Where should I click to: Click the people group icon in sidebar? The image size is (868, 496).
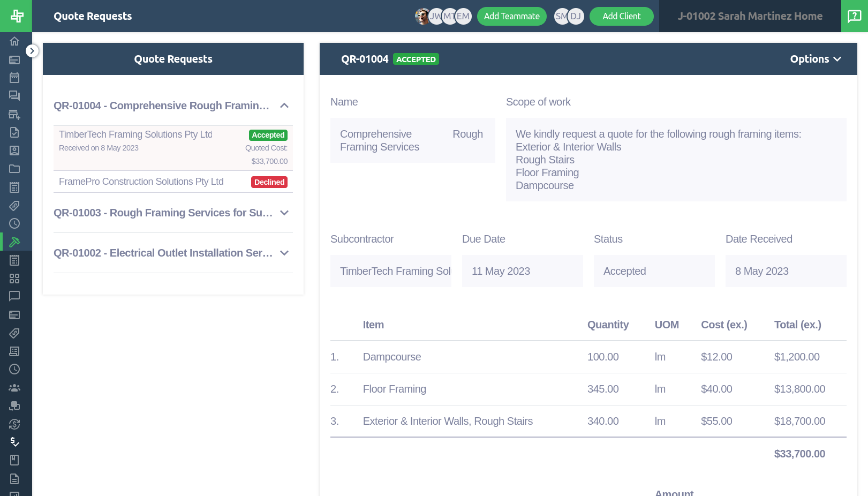pyautogui.click(x=14, y=388)
